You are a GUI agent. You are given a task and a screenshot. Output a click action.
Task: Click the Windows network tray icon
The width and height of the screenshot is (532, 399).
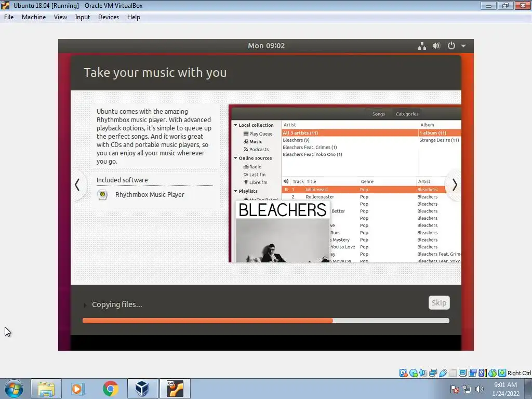(x=467, y=389)
